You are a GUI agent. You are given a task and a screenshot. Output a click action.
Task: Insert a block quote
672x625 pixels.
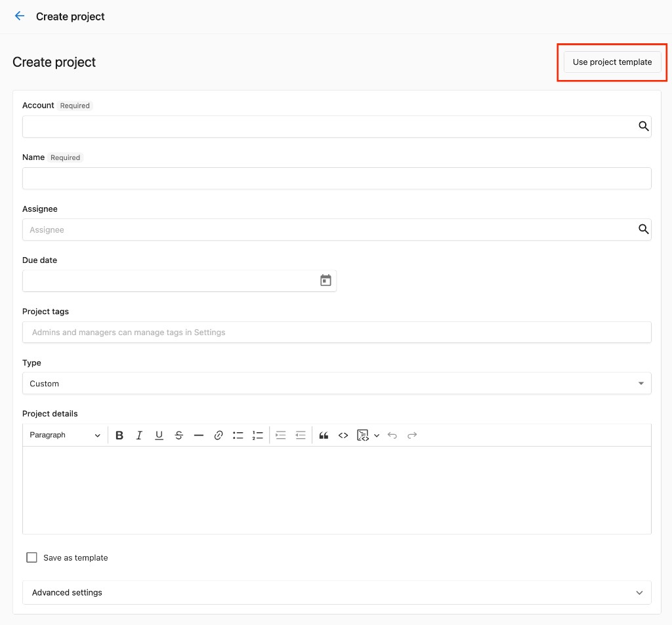324,435
